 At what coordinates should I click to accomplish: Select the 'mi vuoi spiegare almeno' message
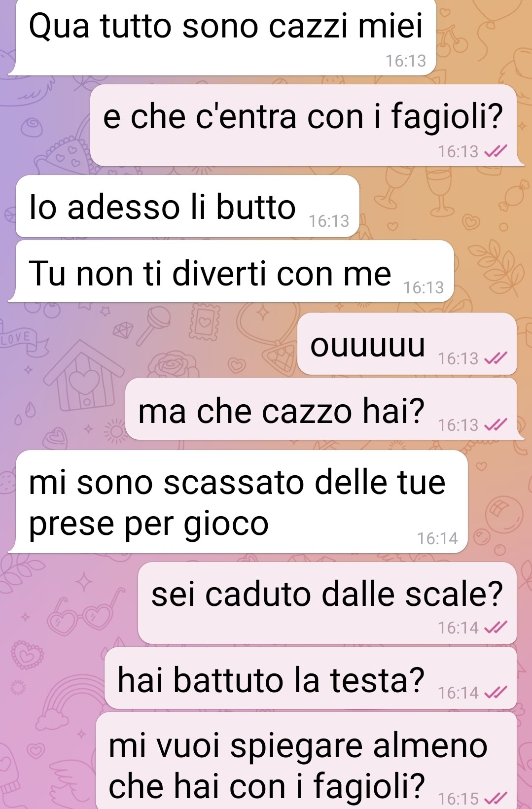click(x=307, y=761)
